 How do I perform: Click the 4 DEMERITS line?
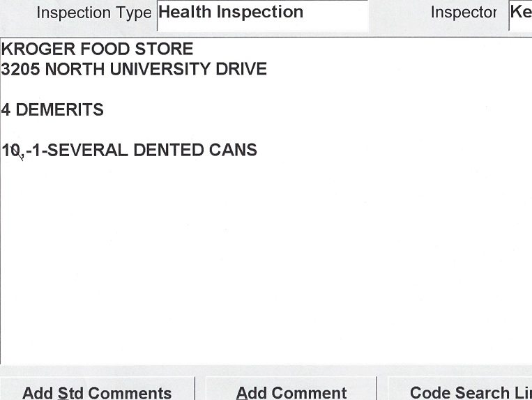[x=52, y=110]
